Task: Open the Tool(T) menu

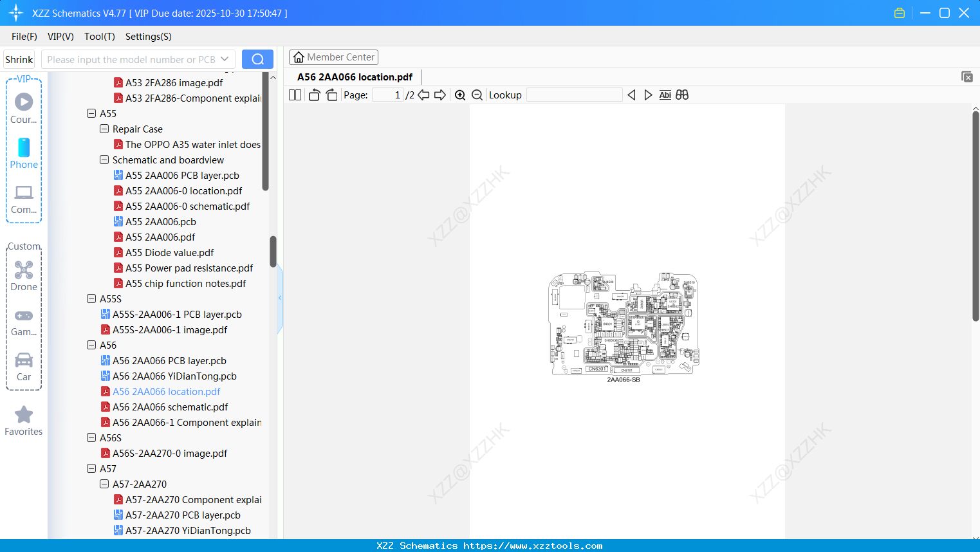Action: [x=100, y=37]
